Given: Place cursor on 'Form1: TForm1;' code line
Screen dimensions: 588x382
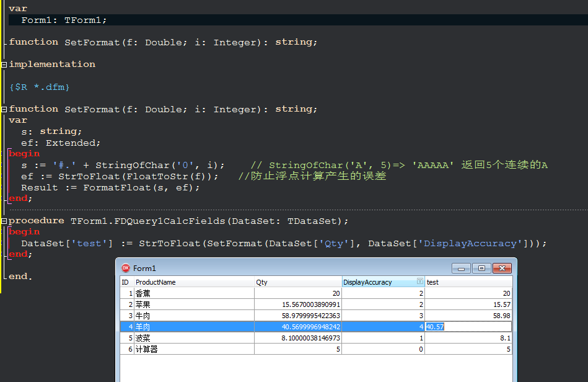Looking at the screenshot, I should coord(64,20).
